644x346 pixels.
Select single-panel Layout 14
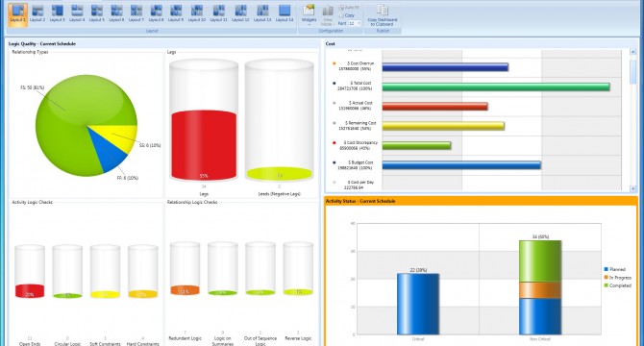click(285, 13)
